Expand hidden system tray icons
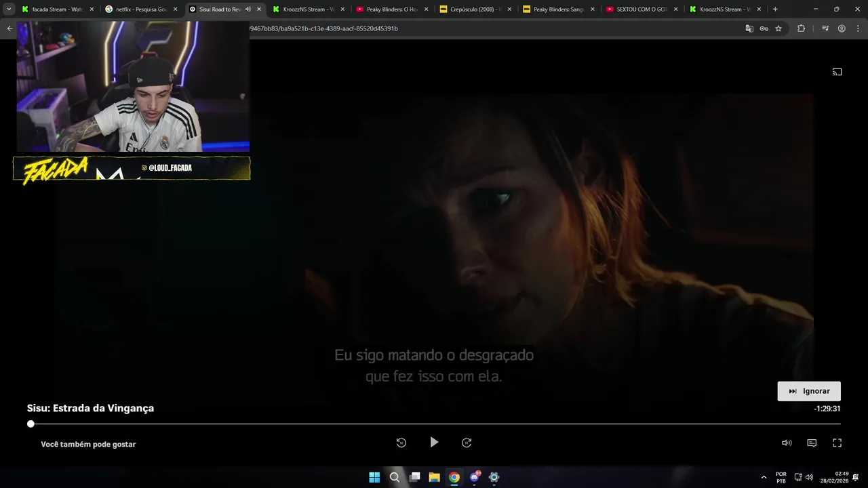868x488 pixels. point(764,477)
